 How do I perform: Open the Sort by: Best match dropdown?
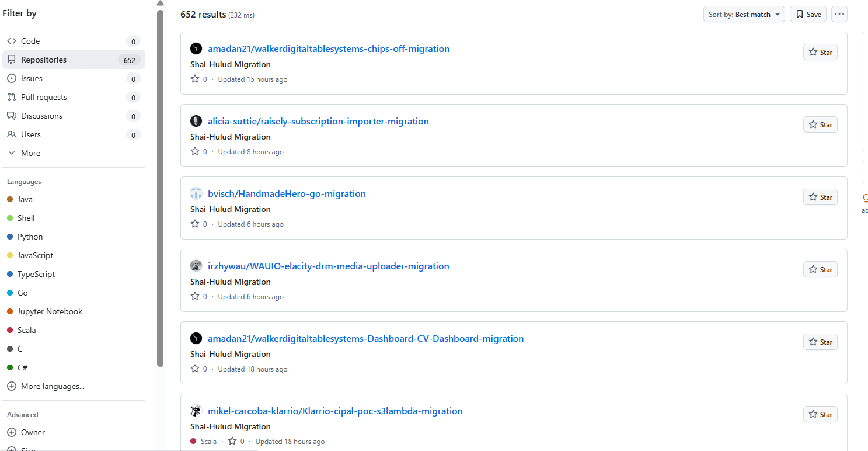(744, 14)
